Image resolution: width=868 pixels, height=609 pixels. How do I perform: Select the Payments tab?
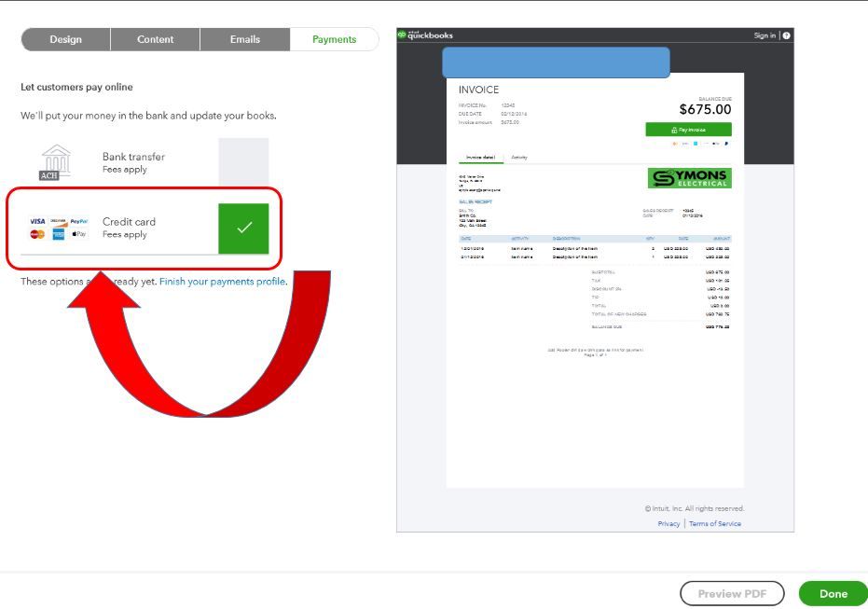[335, 39]
